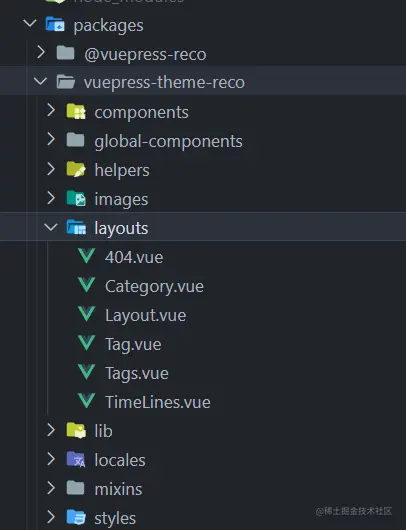The image size is (406, 530).
Task: Collapse the layouts folder chevron
Action: (x=51, y=227)
